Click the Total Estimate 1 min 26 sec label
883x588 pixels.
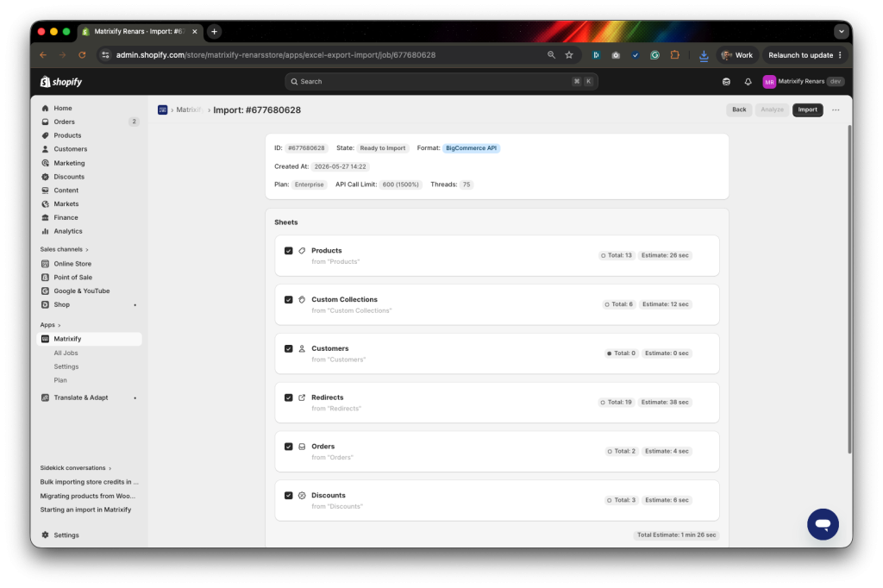(676, 535)
